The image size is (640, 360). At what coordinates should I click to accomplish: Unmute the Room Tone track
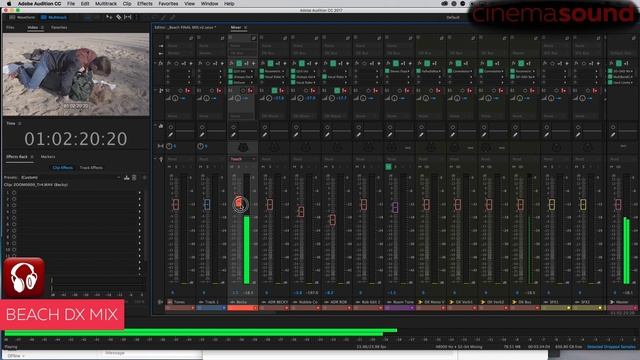click(389, 167)
